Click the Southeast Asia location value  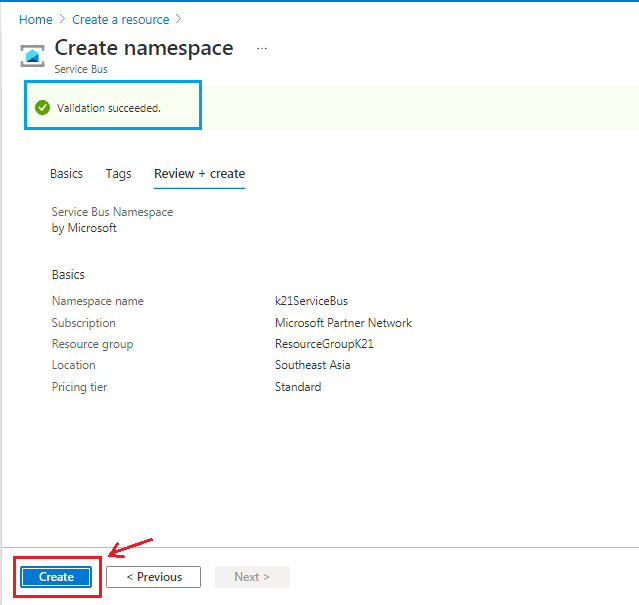coord(313,365)
